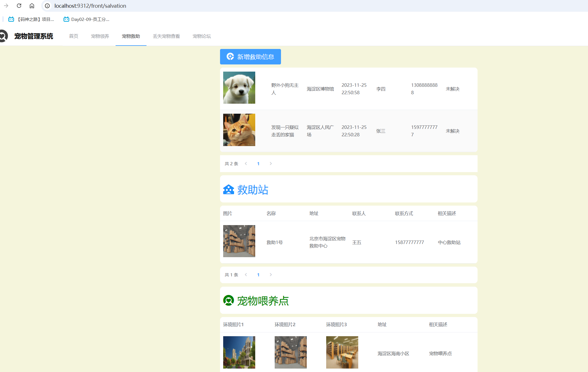Open the 宠物论坛 menu item
Screen dimensions: 588x372
[x=201, y=36]
